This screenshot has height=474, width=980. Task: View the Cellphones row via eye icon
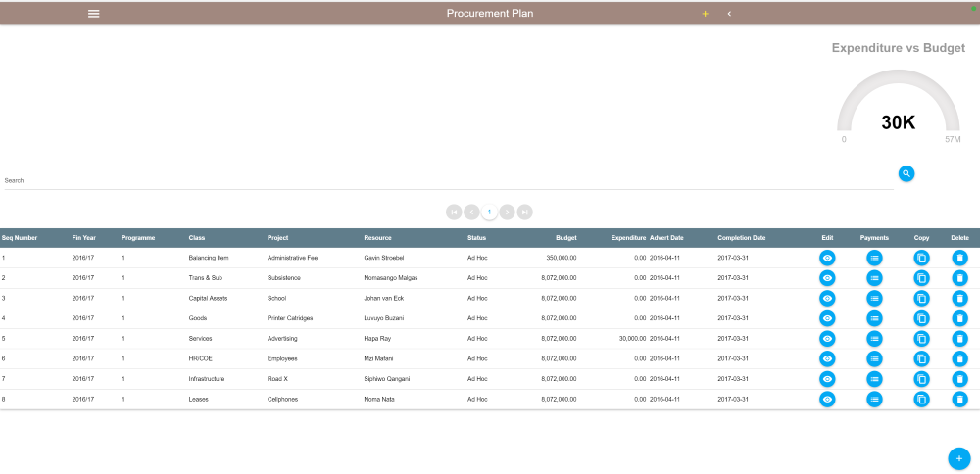(x=827, y=399)
